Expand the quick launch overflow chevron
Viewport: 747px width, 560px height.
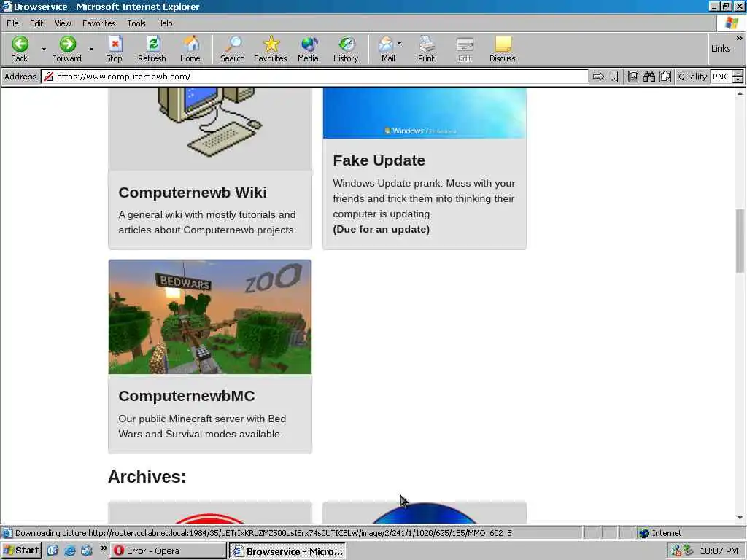[104, 548]
